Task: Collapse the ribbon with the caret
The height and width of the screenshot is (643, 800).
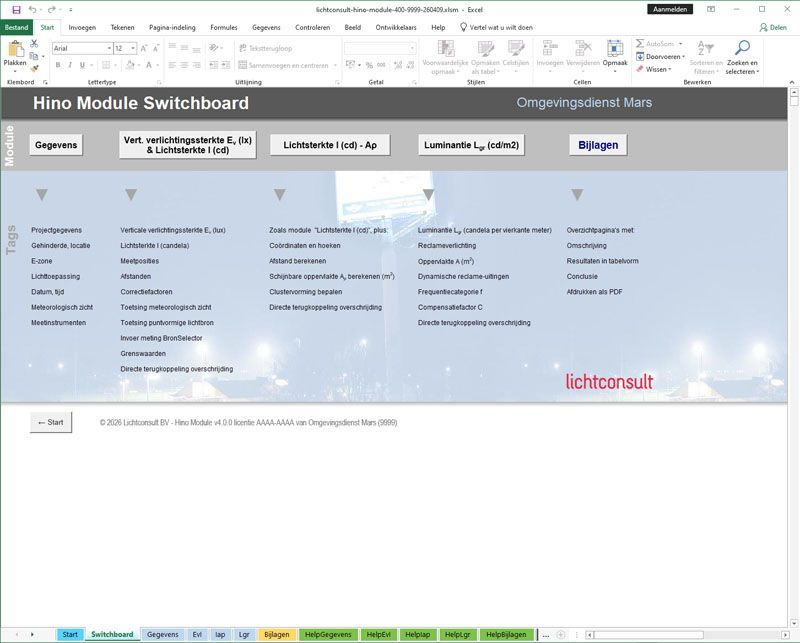Action: [x=791, y=82]
